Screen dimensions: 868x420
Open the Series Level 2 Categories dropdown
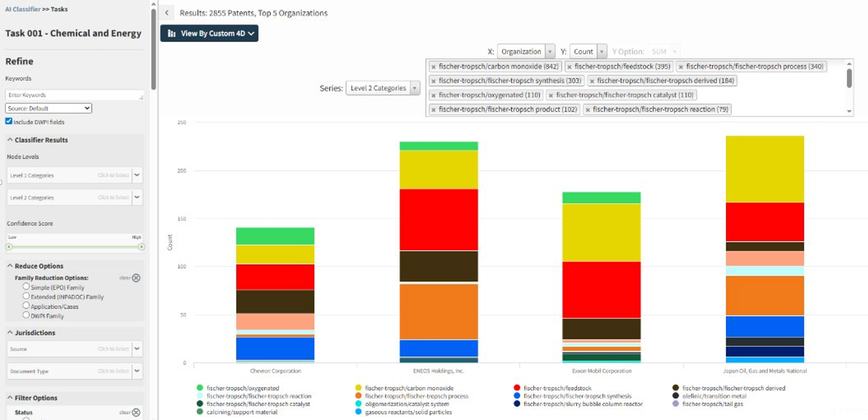coord(383,88)
